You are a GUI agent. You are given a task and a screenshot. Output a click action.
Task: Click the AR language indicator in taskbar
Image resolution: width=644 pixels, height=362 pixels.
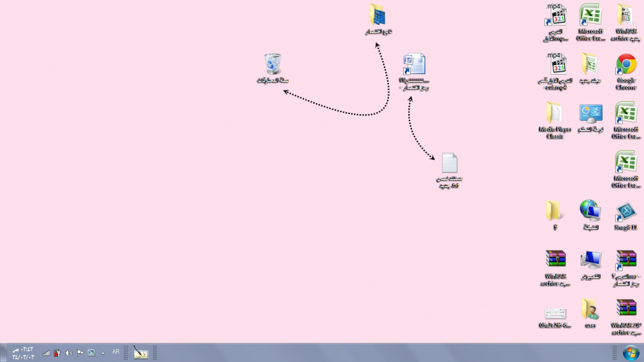[115, 352]
